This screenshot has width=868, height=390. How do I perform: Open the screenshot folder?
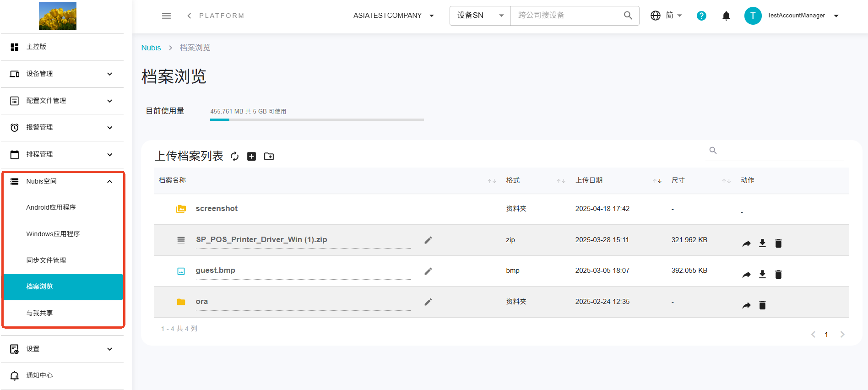(x=217, y=209)
